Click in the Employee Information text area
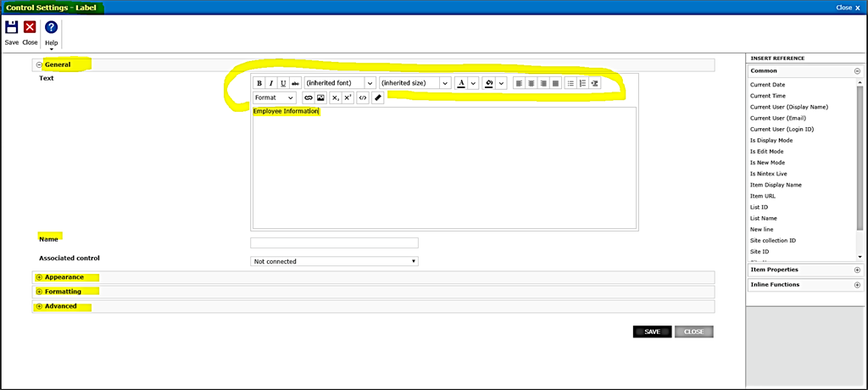868x390 pixels. pos(444,169)
